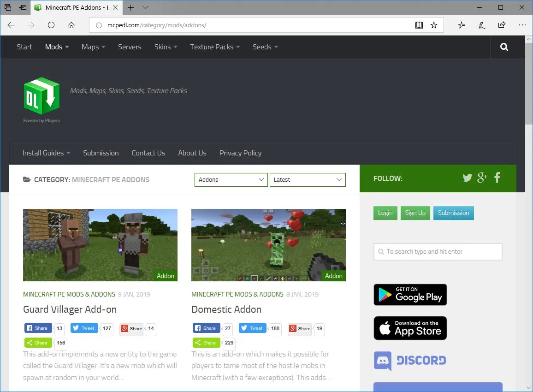This screenshot has width=533, height=392.
Task: Facebook Share button under Domestic Addon
Action: click(x=207, y=328)
